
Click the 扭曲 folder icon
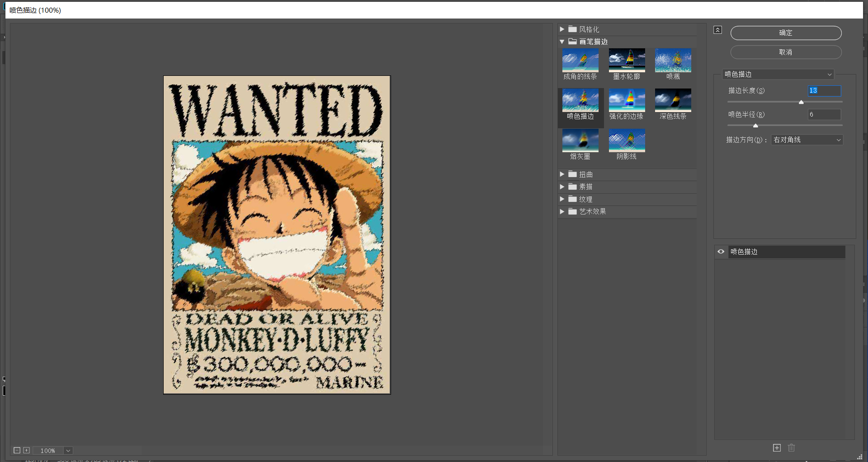point(572,174)
